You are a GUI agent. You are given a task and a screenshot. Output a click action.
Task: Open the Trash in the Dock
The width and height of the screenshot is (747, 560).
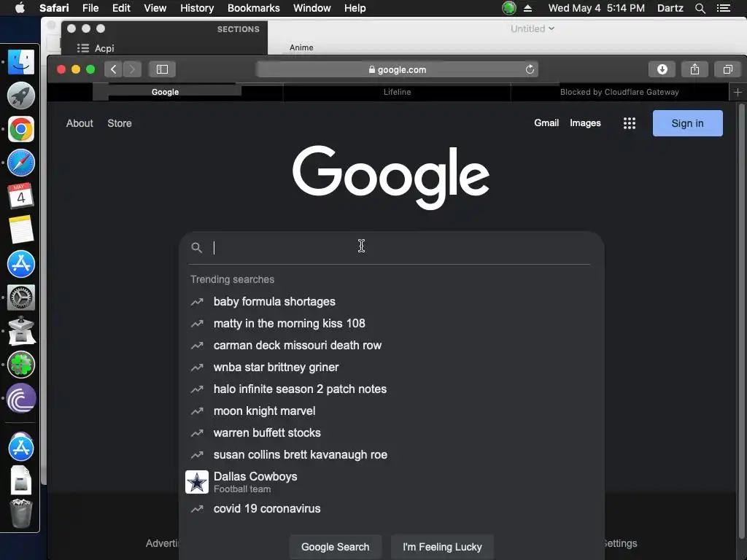coord(21,513)
